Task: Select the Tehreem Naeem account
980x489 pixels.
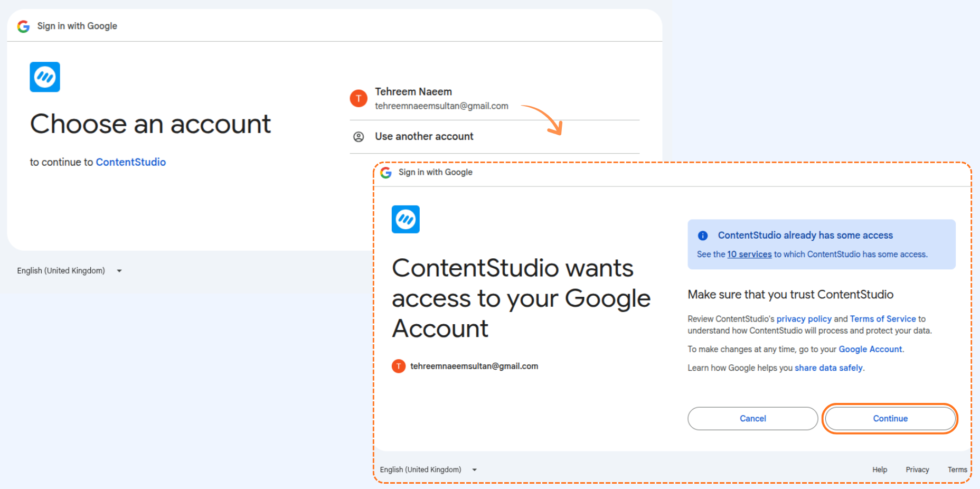Action: coord(494,99)
